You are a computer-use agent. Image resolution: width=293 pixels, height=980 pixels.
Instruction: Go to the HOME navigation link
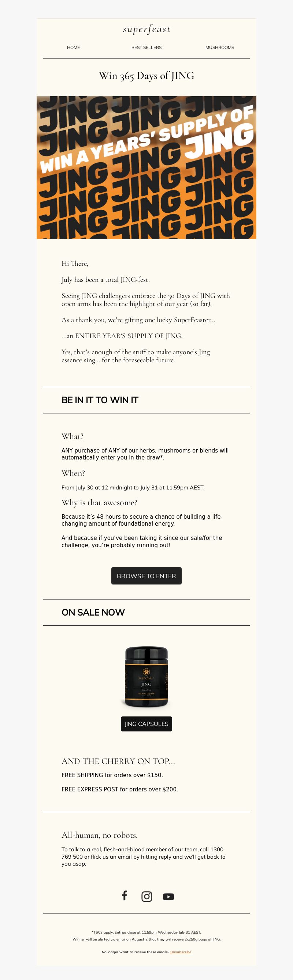point(74,48)
